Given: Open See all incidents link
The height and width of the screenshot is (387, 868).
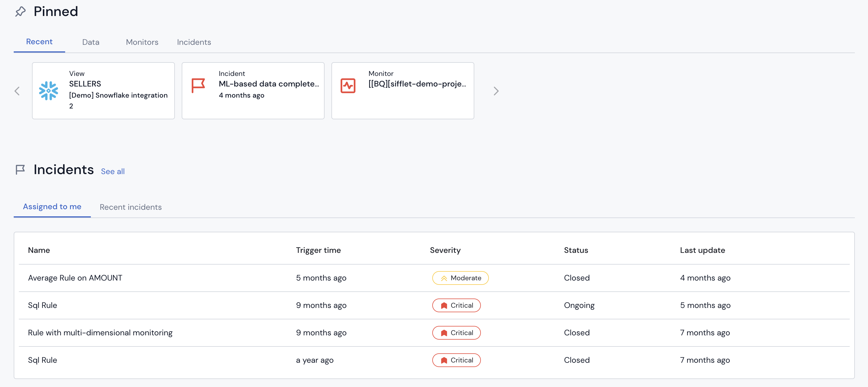Looking at the screenshot, I should tap(113, 171).
